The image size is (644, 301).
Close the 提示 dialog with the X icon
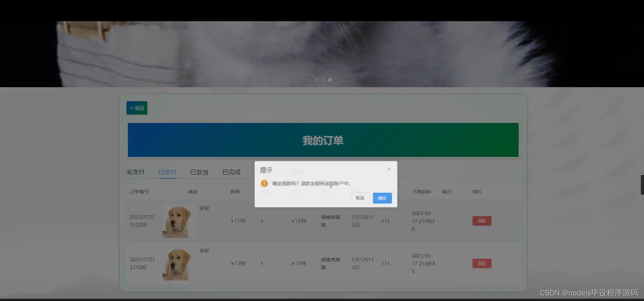coord(389,169)
